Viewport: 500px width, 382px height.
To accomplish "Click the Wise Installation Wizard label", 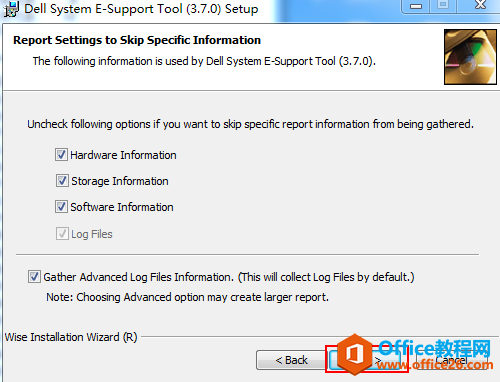I will (x=71, y=337).
